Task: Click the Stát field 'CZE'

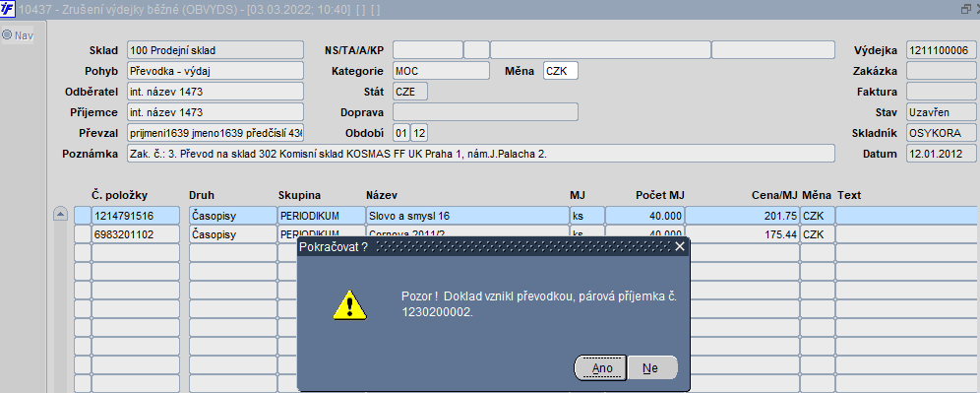Action: (x=410, y=92)
